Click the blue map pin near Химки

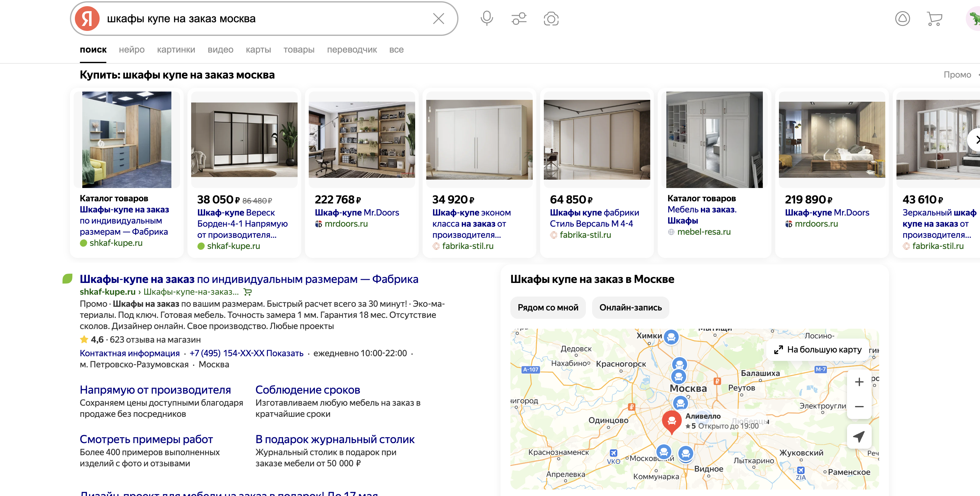click(x=672, y=337)
